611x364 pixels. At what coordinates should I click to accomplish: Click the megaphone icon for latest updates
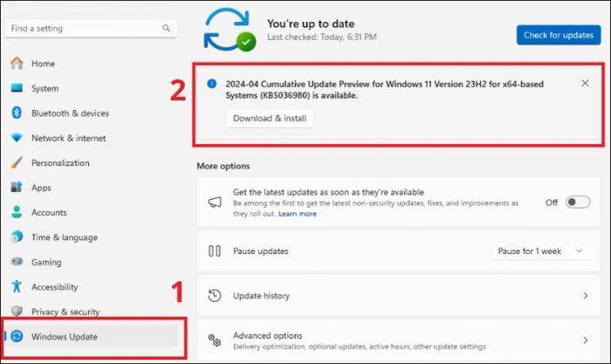click(215, 202)
